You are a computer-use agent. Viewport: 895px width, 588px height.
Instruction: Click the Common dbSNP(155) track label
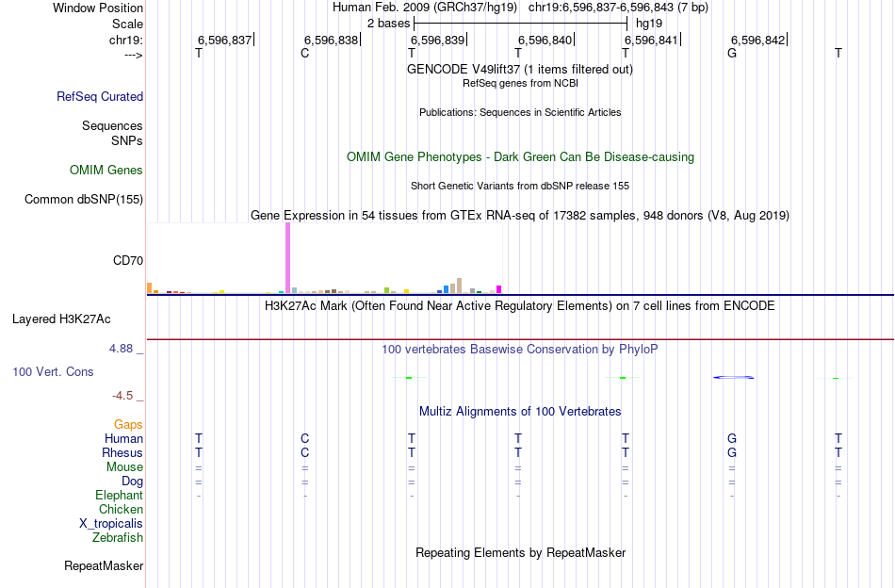84,199
